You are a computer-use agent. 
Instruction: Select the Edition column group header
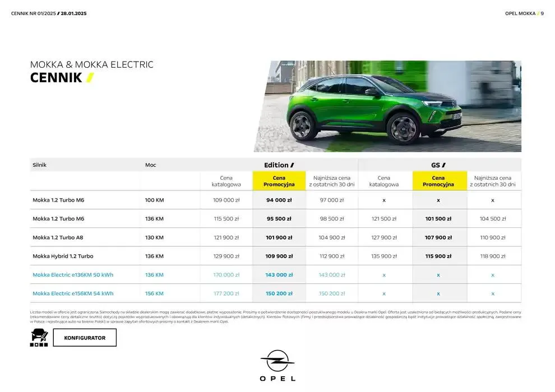[279, 165]
